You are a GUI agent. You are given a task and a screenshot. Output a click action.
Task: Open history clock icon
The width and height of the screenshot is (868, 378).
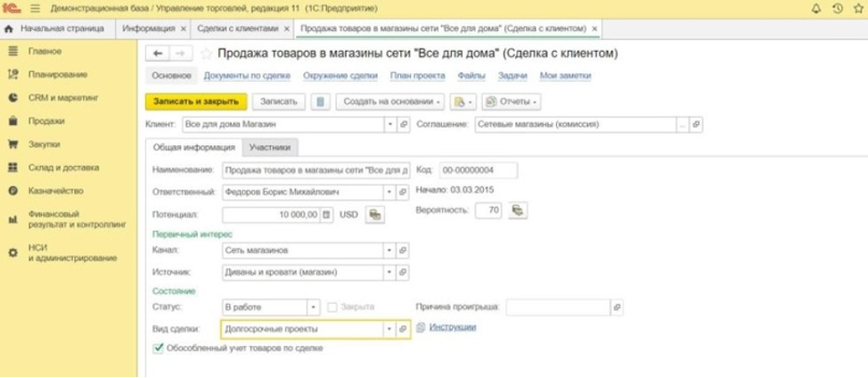838,9
